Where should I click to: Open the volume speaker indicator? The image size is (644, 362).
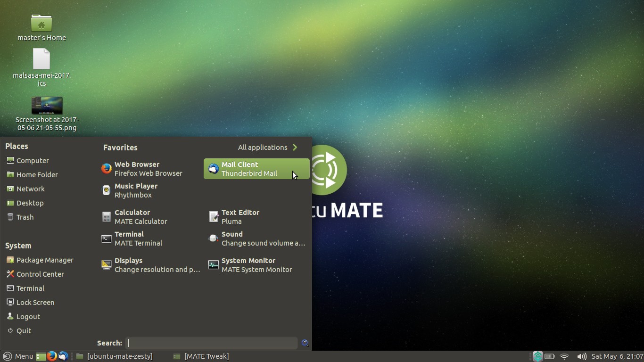582,356
